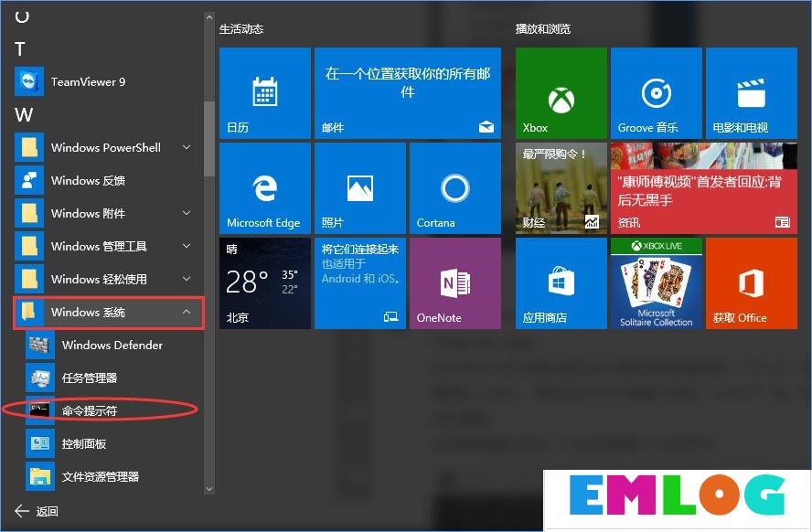Select the Windows 反馈 label
This screenshot has width=812, height=532.
88,181
